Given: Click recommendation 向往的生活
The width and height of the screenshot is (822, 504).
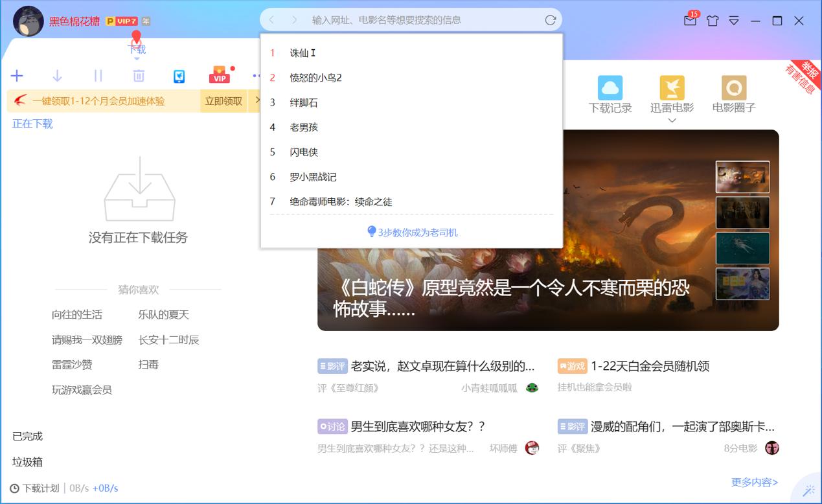Looking at the screenshot, I should (77, 315).
